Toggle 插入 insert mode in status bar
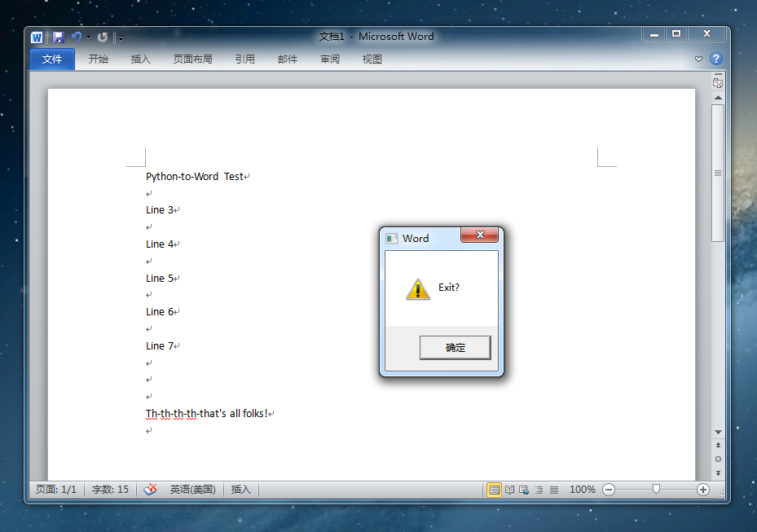This screenshot has height=532, width=757. 240,490
